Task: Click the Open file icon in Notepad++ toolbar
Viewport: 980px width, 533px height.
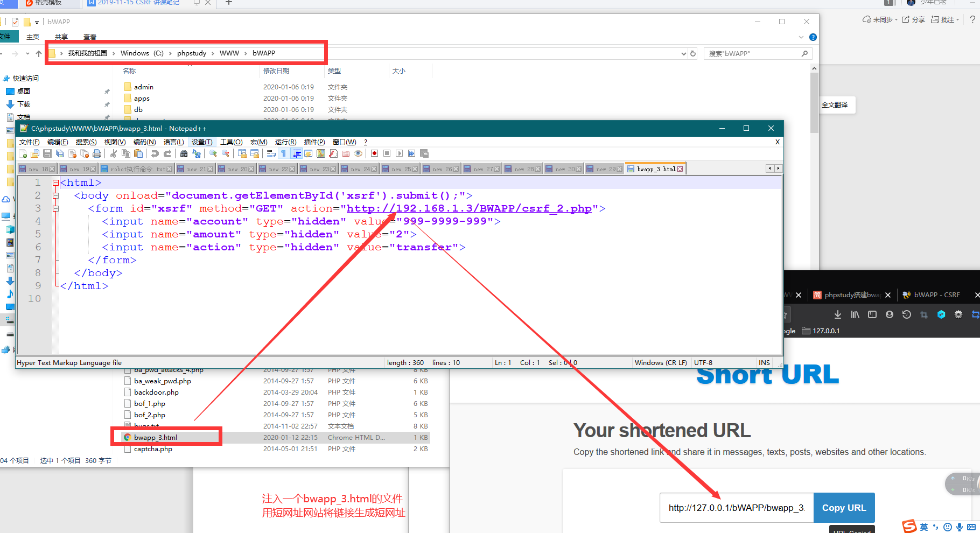Action: pos(35,153)
